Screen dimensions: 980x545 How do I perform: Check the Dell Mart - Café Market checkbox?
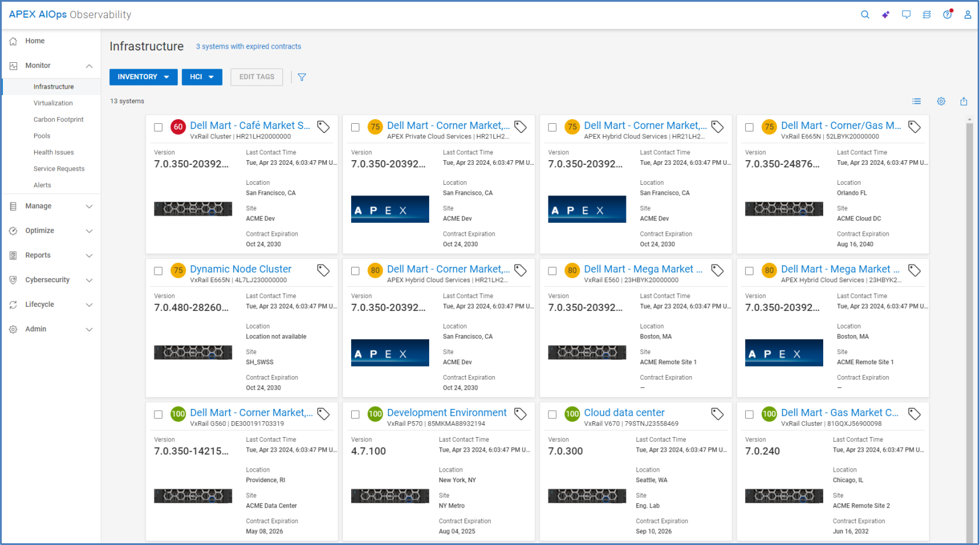[159, 127]
